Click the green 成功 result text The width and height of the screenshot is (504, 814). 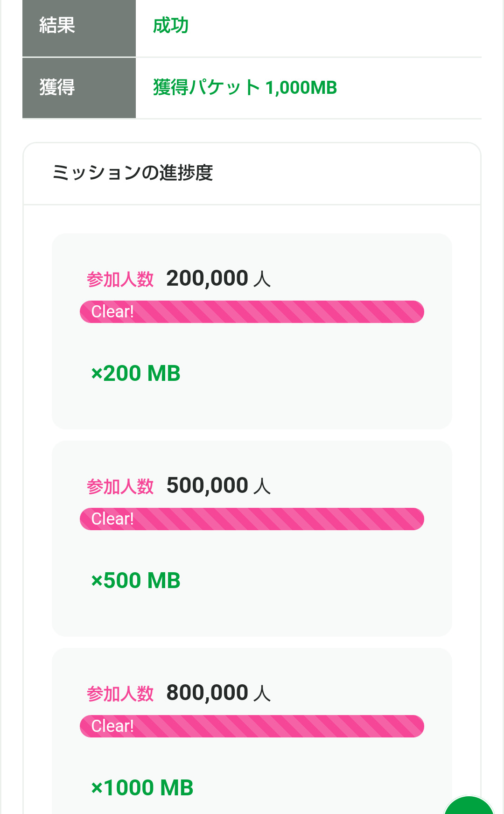[171, 25]
